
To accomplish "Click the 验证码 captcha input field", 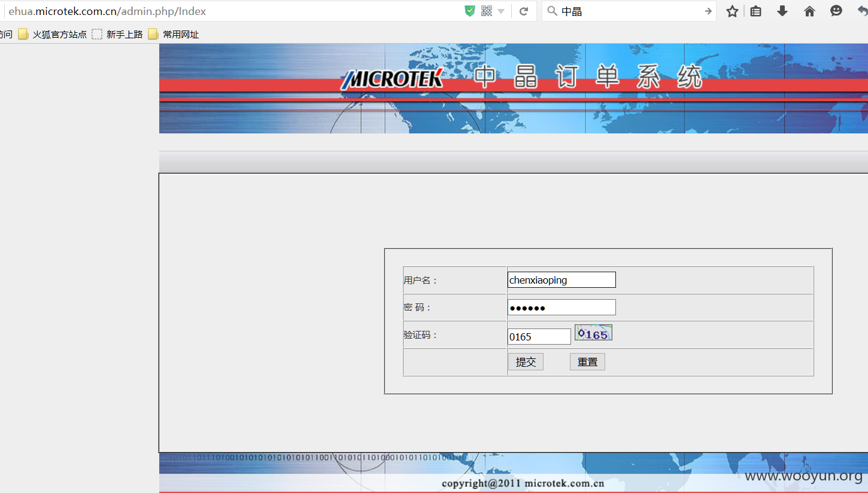I will 539,337.
